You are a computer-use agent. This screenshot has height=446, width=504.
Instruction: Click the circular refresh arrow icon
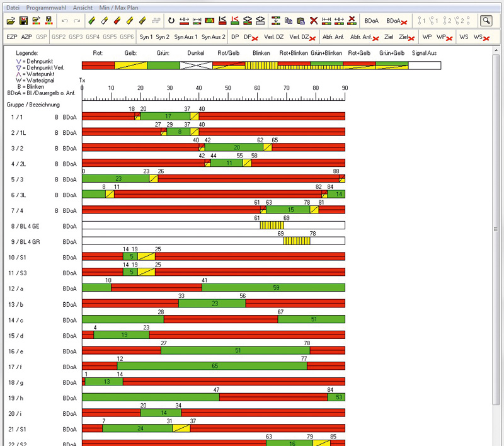tap(171, 21)
